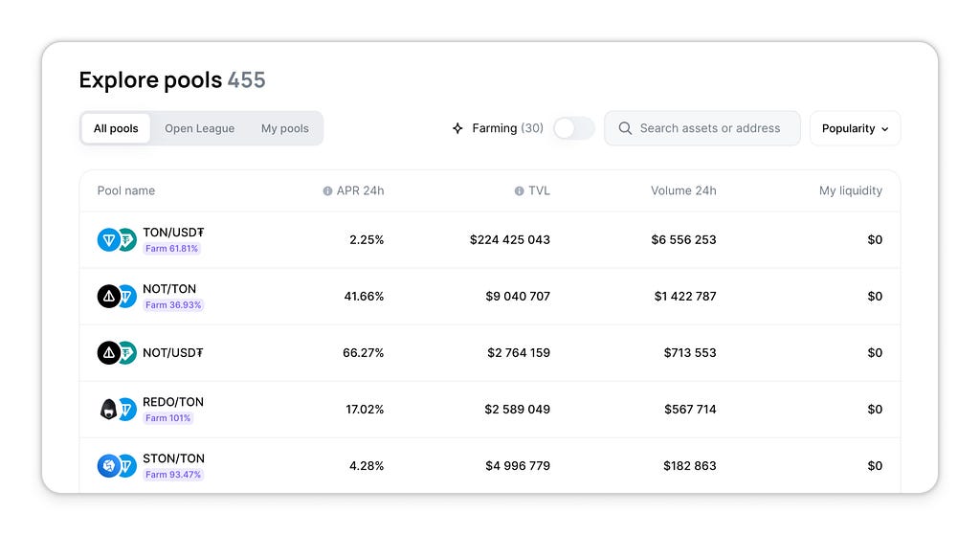980x535 pixels.
Task: Switch to the Open League tab
Action: coord(199,129)
